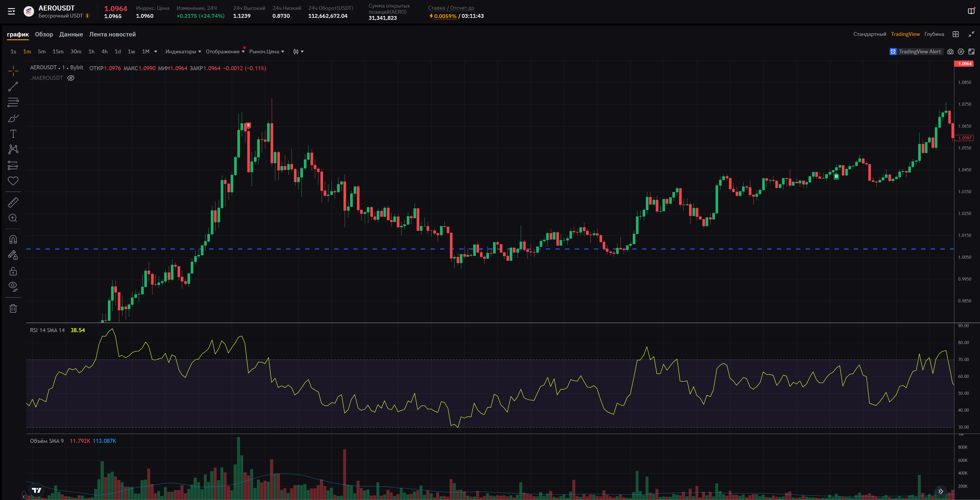Select the Fibonacci retracement lines tool
The width and height of the screenshot is (980, 500).
(13, 102)
